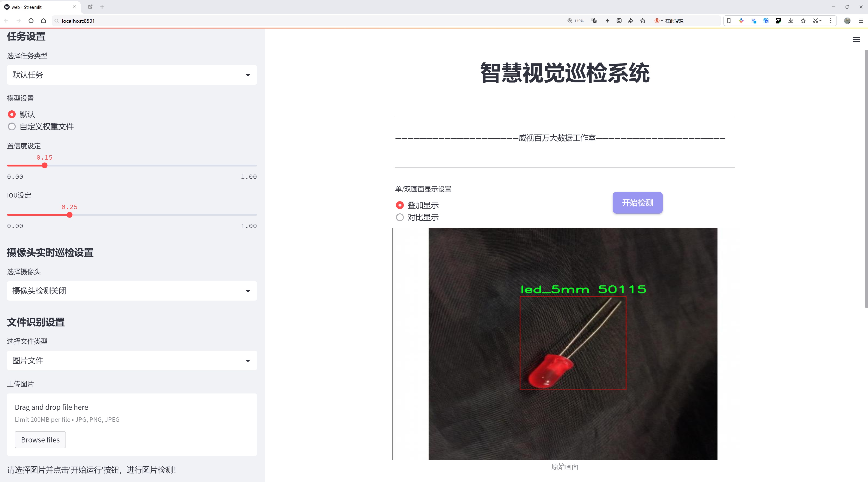
Task: Expand the 图片文件 file type dropdown
Action: [132, 360]
